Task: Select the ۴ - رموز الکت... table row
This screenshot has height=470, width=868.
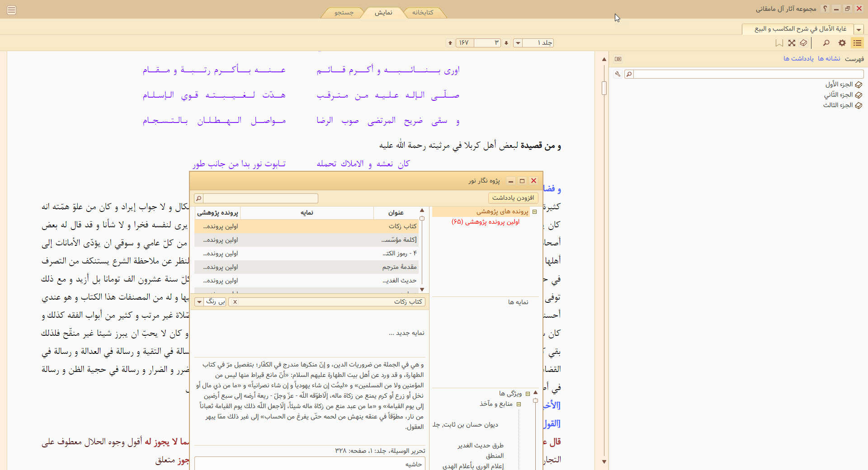Action: pyautogui.click(x=307, y=254)
